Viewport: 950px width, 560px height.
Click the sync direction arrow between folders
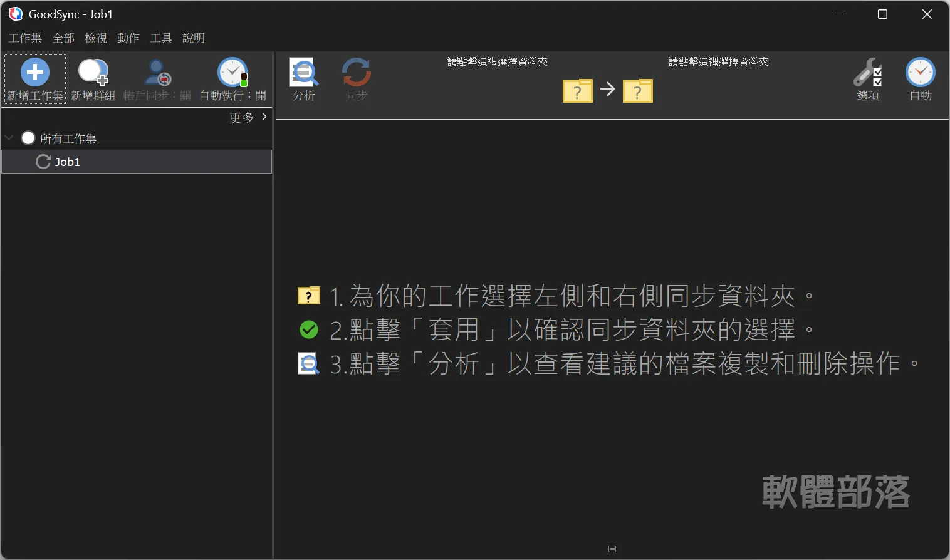608,89
